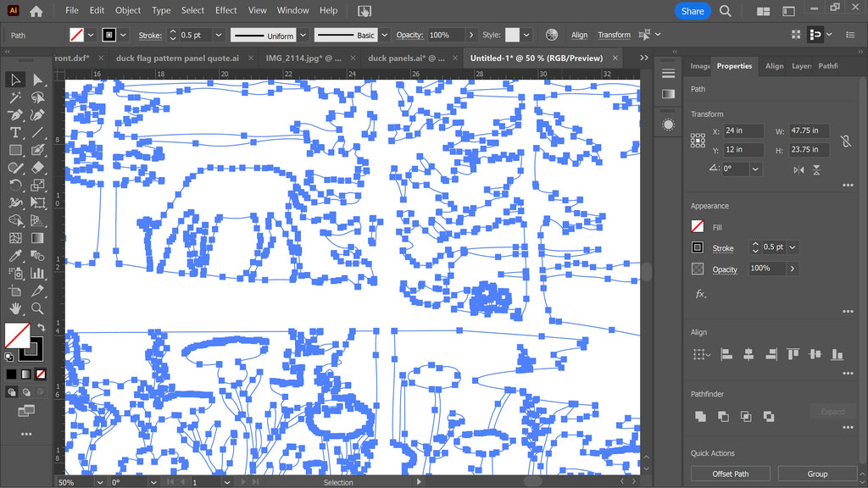
Task: Select a transform reference point
Action: [x=698, y=140]
